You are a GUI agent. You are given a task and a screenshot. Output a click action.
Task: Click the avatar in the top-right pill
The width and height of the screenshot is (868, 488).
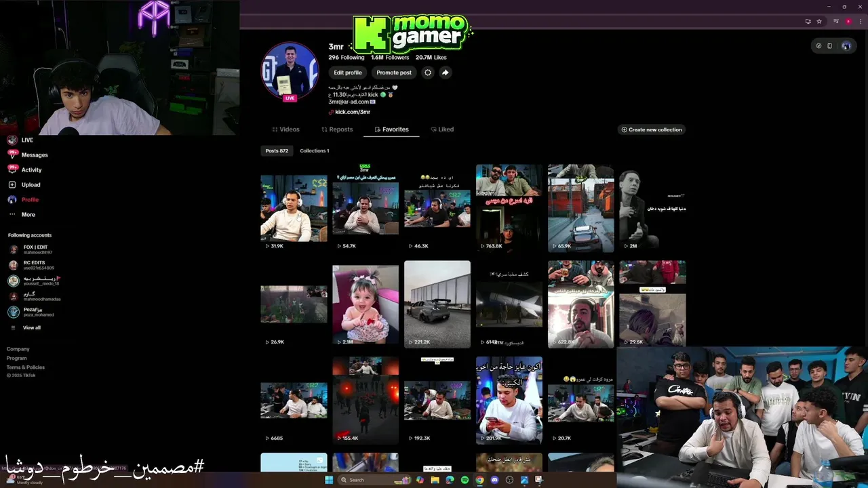[x=846, y=45]
